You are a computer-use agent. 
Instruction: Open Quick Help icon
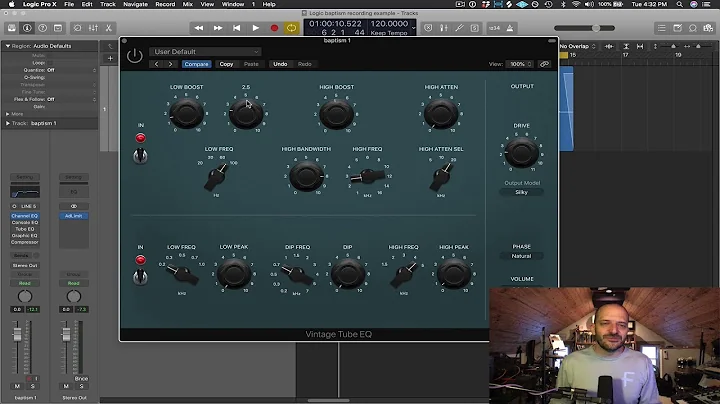coord(43,28)
